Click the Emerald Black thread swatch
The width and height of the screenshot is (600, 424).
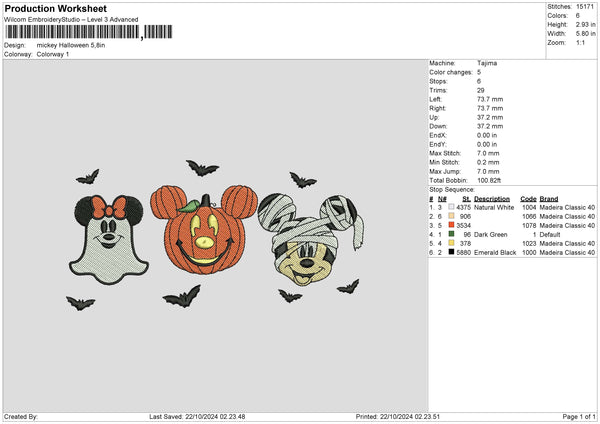[x=451, y=252]
